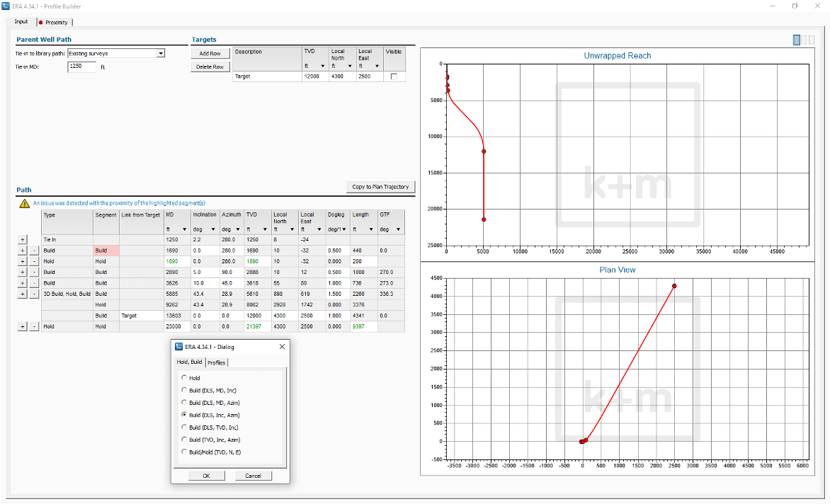
Task: Click the Target TVD value 12000
Action: tap(315, 76)
